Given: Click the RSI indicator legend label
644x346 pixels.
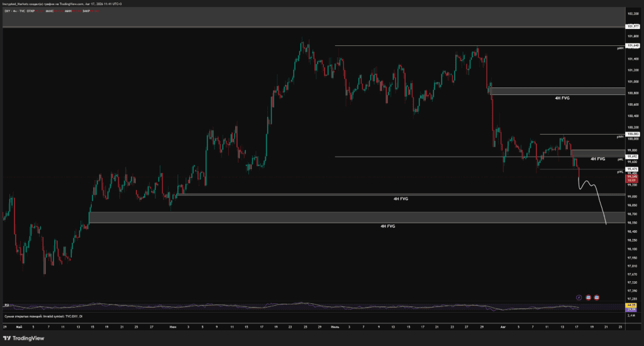Looking at the screenshot, I should pyautogui.click(x=6, y=305).
